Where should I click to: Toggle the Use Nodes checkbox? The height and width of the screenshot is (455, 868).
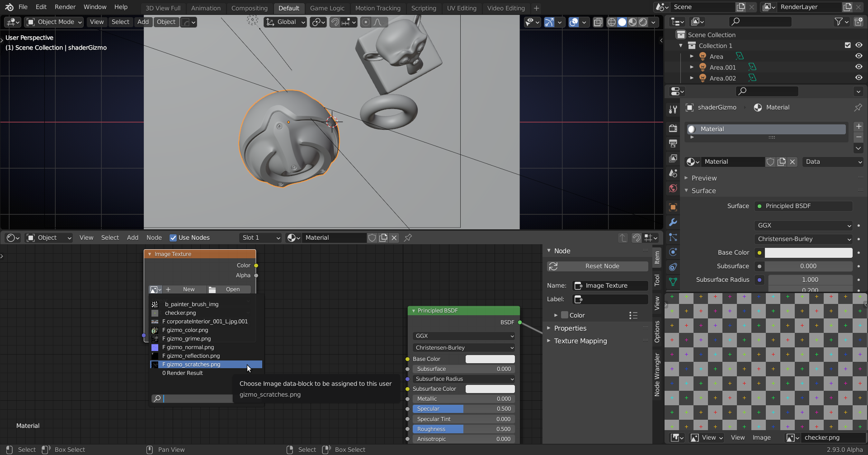click(173, 237)
